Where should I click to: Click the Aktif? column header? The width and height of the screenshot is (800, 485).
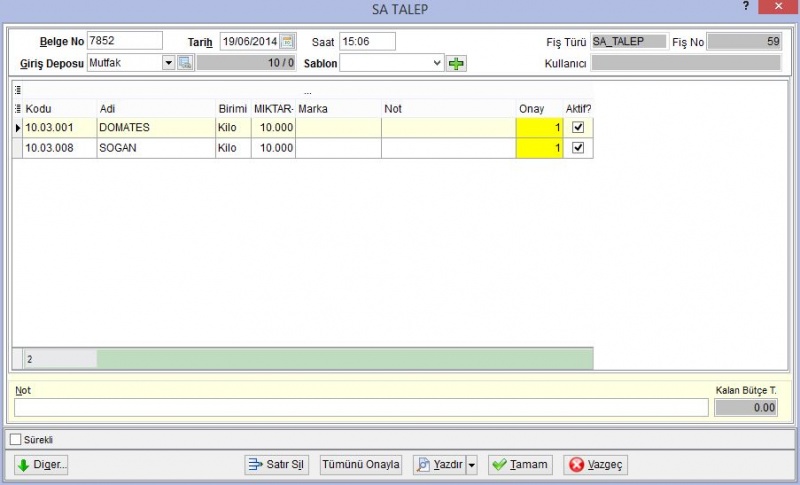click(578, 109)
